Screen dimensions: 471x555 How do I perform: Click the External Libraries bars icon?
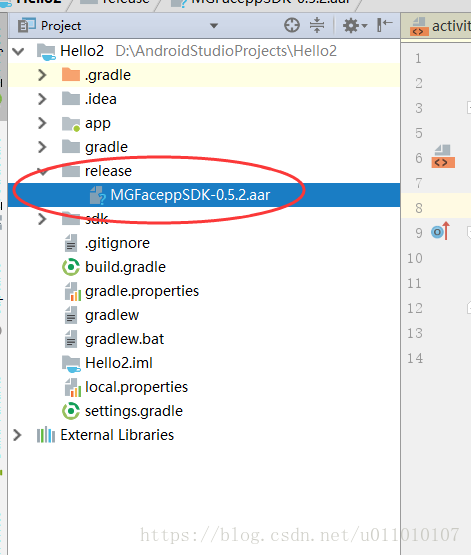pyautogui.click(x=46, y=435)
